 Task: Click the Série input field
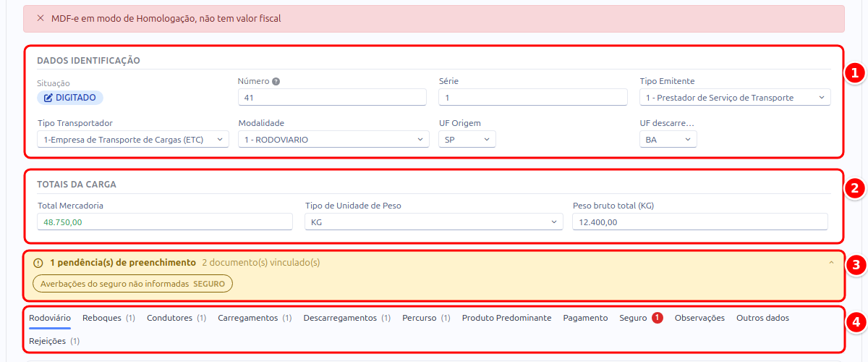click(533, 98)
